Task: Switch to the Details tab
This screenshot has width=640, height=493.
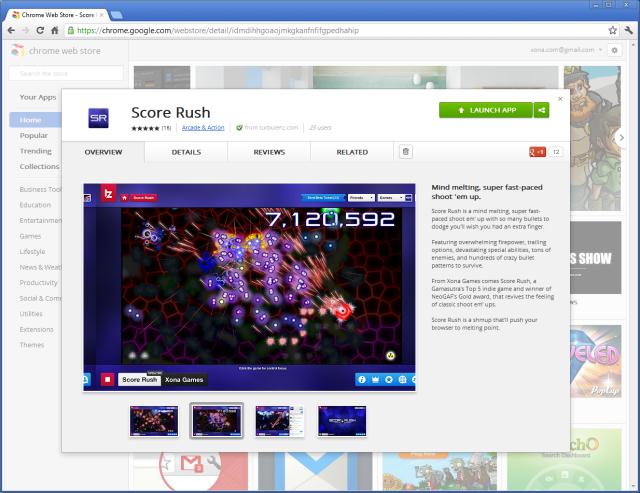Action: coord(186,152)
